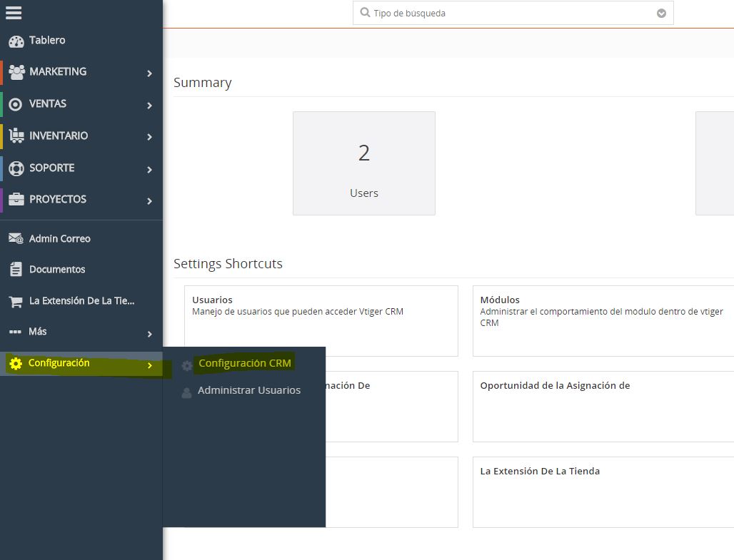Image resolution: width=734 pixels, height=560 pixels.
Task: Expand the SOPORTE menu chevron
Action: pos(149,170)
